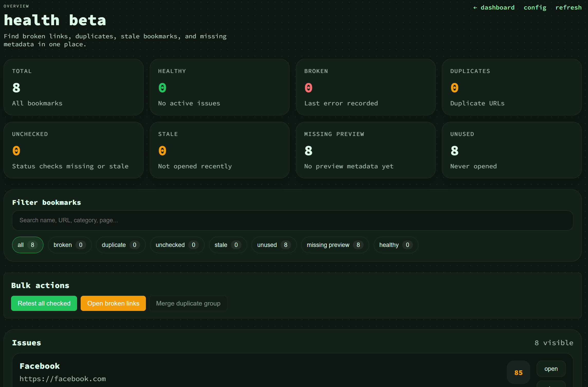
Task: Choose the 'stale' filter chip
Action: (228, 245)
